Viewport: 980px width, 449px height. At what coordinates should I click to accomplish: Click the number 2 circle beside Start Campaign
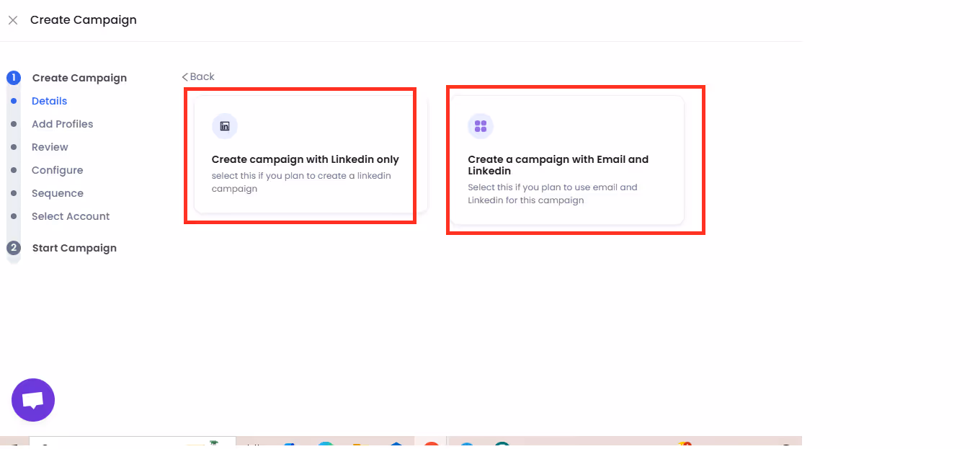[13, 248]
